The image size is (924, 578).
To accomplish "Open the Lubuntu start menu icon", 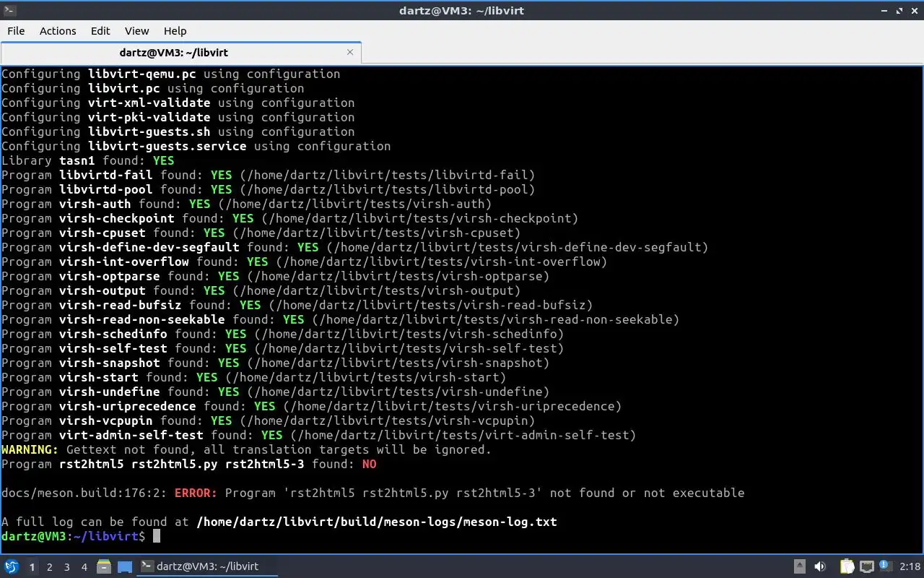I will click(12, 566).
